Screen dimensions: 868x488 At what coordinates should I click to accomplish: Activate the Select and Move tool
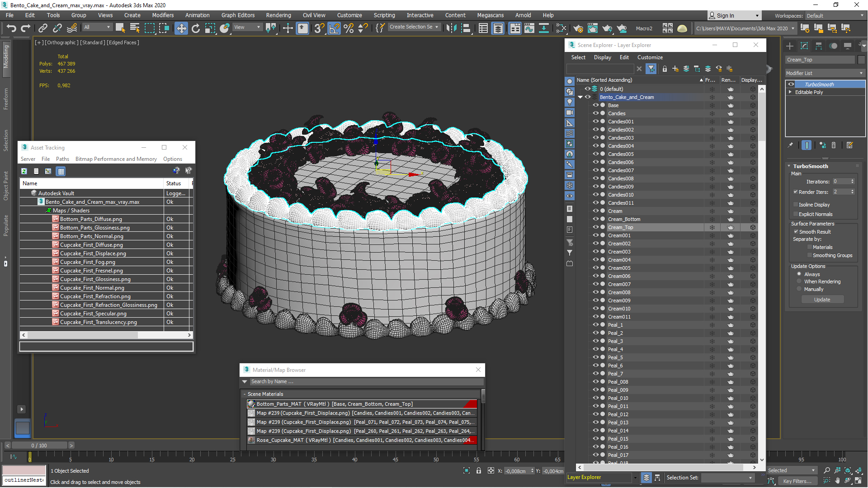(181, 28)
